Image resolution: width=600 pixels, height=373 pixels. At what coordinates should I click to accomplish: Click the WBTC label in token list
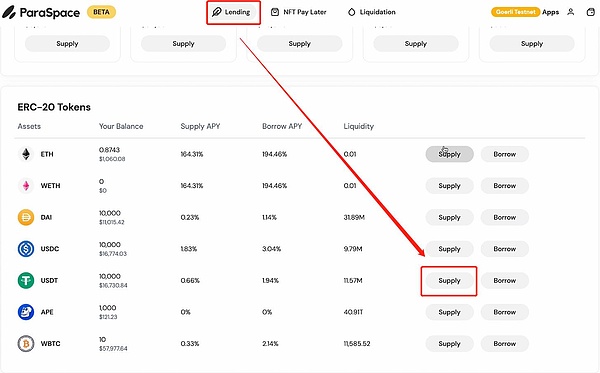tap(51, 344)
